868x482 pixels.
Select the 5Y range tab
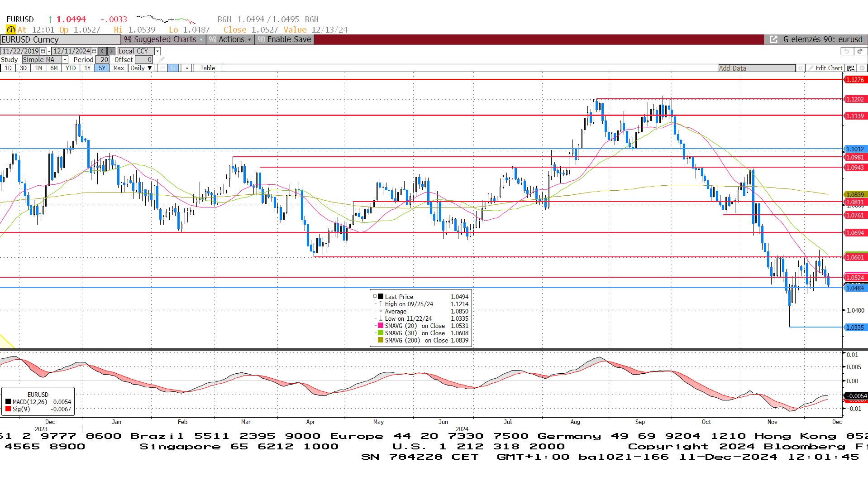pyautogui.click(x=102, y=68)
